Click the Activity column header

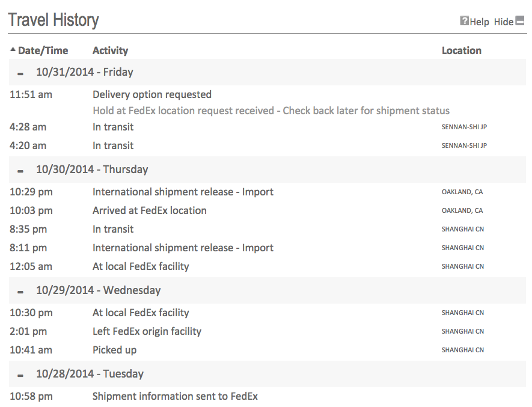110,50
